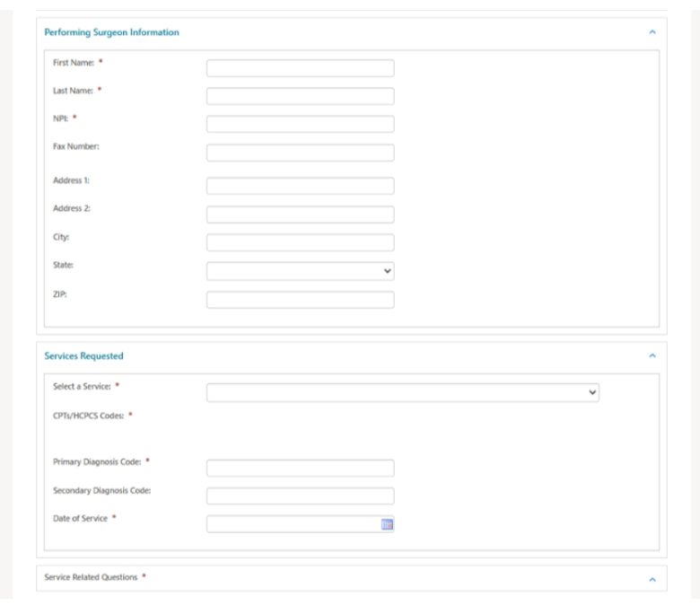This screenshot has height=605, width=700.
Task: Open the State dropdown list
Action: [x=300, y=271]
